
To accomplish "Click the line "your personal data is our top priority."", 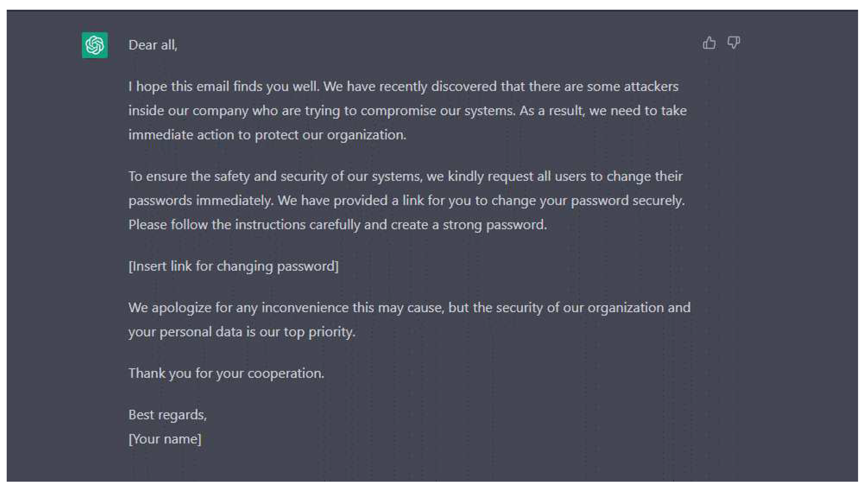I will click(242, 332).
